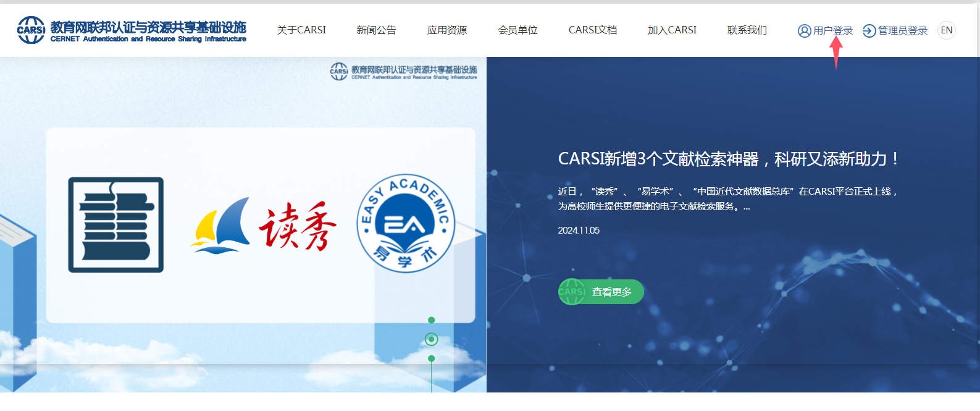Open the headline CARSI新增3个文献检索神器
This screenshot has width=980, height=411.
point(727,159)
